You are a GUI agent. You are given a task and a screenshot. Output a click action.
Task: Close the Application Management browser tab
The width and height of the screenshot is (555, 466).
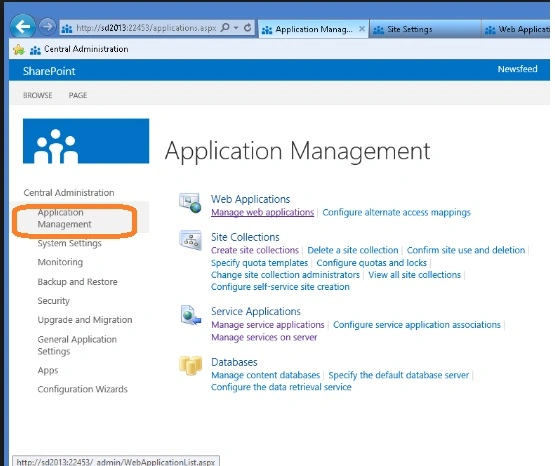[x=361, y=29]
